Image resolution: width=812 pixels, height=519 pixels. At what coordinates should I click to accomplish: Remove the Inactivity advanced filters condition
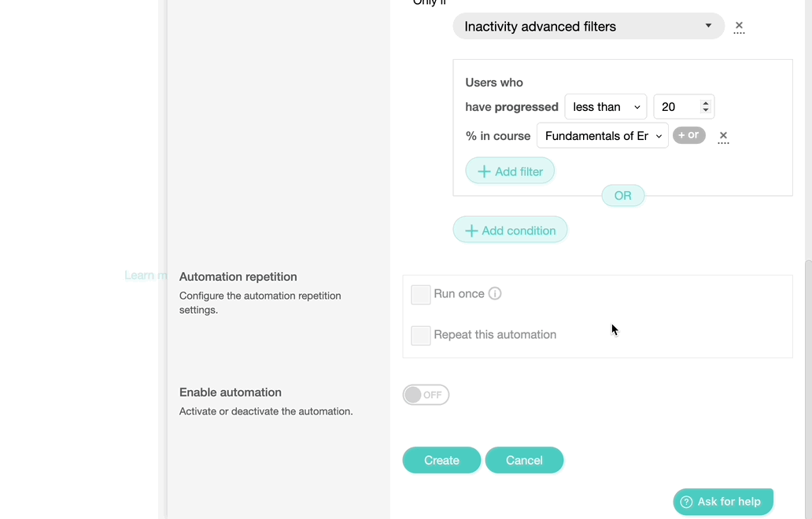[739, 26]
